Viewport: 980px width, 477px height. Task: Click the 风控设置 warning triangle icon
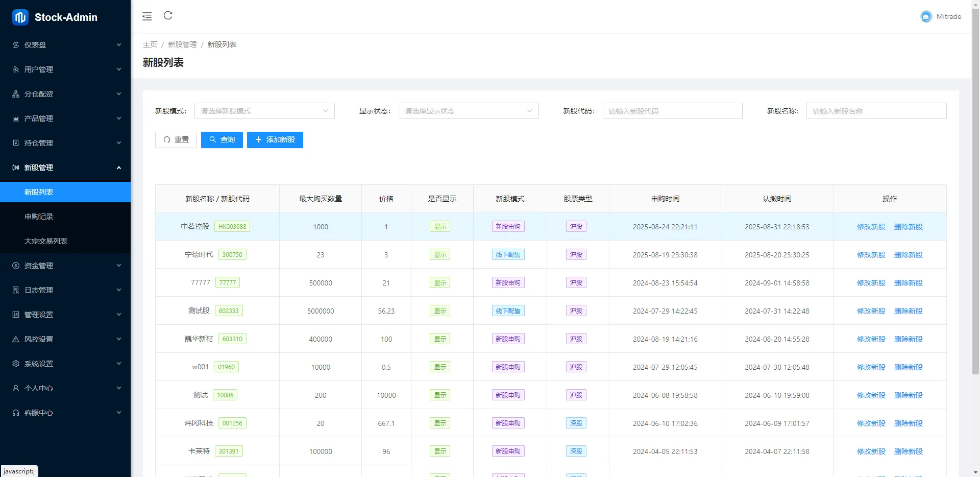click(x=16, y=339)
